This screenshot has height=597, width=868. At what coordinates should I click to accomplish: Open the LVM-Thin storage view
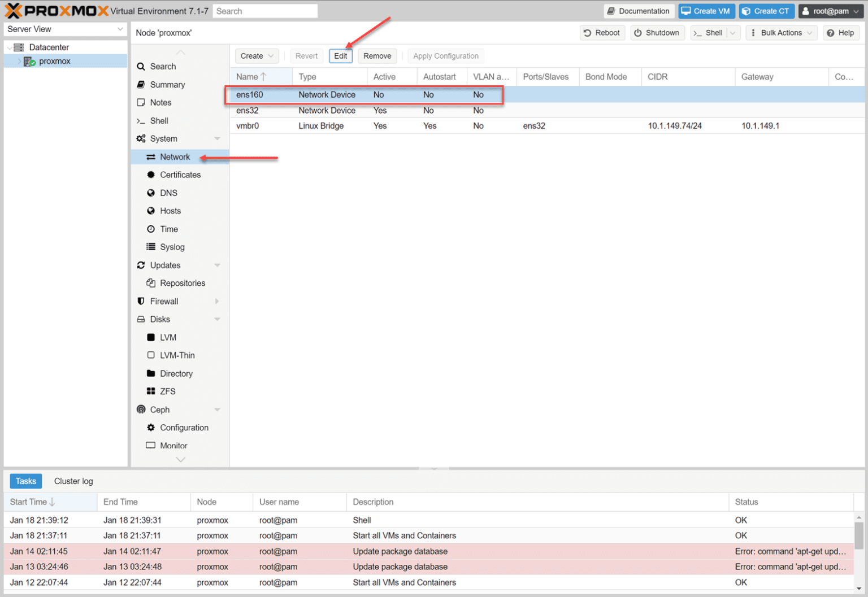(176, 355)
